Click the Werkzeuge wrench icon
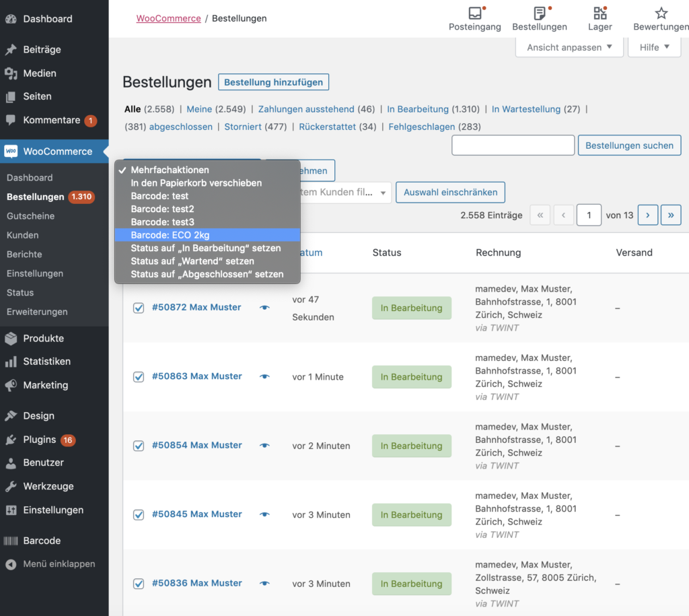 click(x=11, y=486)
